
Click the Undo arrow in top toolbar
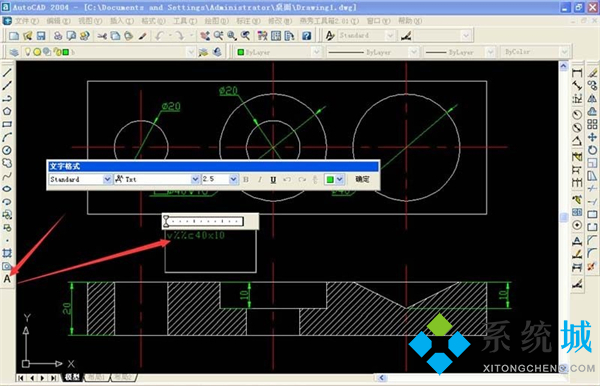point(159,36)
